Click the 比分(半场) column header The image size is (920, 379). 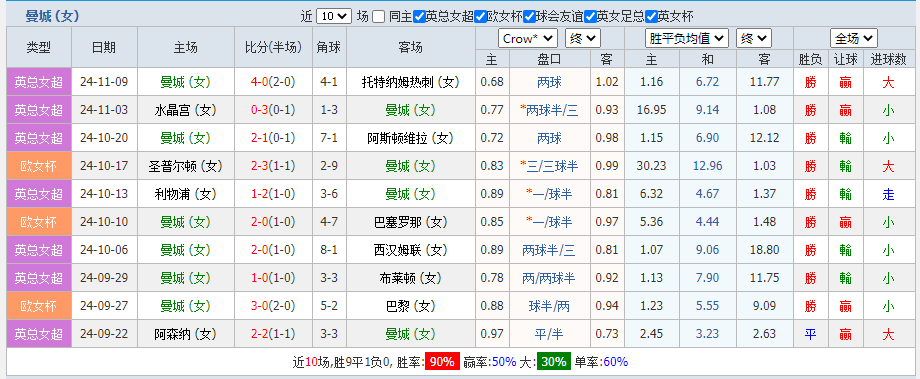(x=273, y=48)
